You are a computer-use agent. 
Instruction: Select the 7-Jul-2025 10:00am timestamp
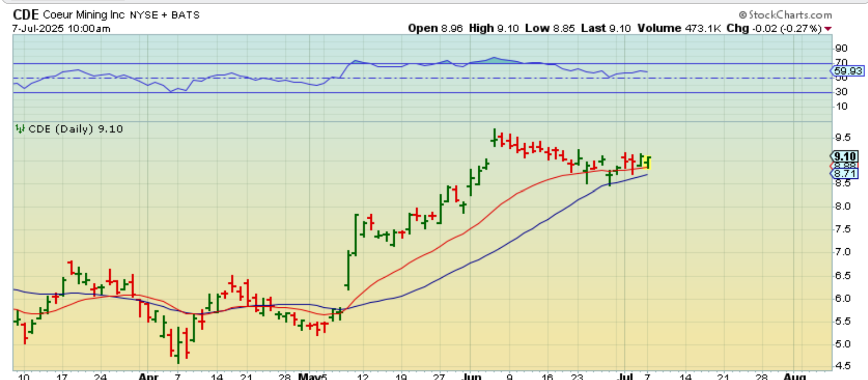pyautogui.click(x=61, y=29)
